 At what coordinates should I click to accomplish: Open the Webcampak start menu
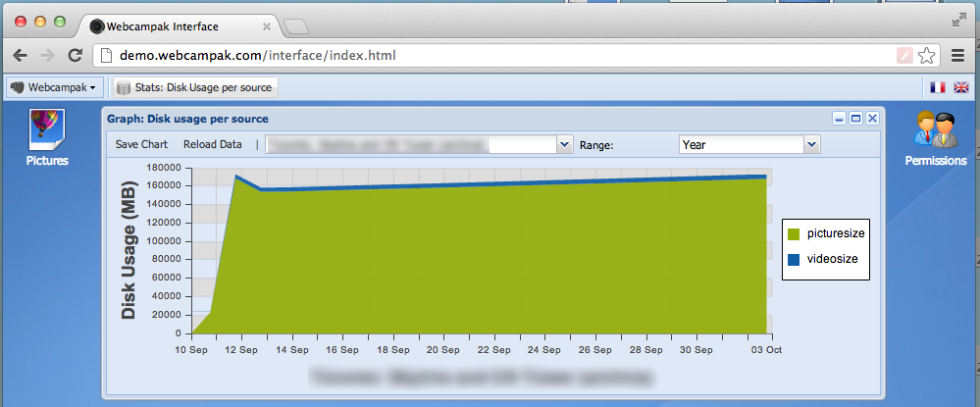click(x=53, y=87)
